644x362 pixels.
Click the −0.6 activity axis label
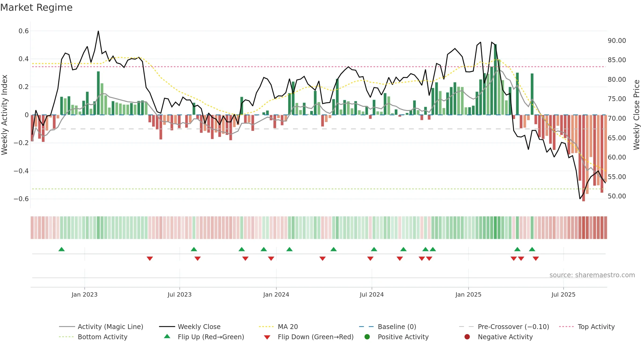[x=21, y=199]
